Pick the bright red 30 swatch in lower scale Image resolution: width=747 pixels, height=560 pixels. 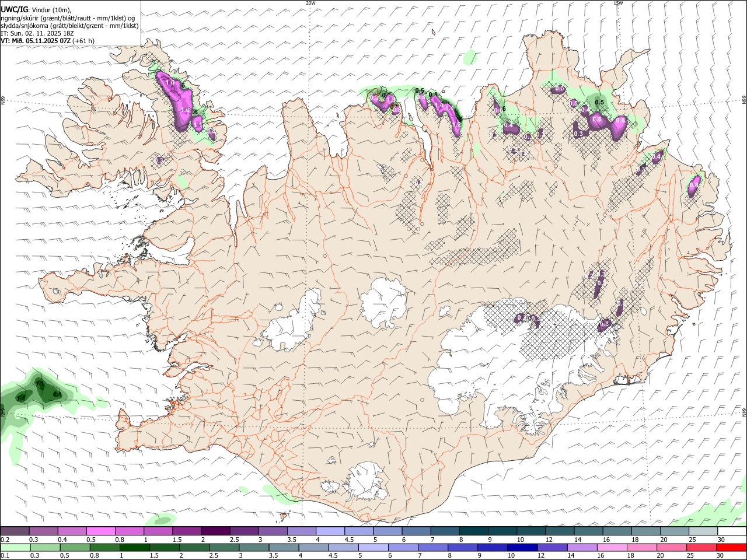point(732,547)
